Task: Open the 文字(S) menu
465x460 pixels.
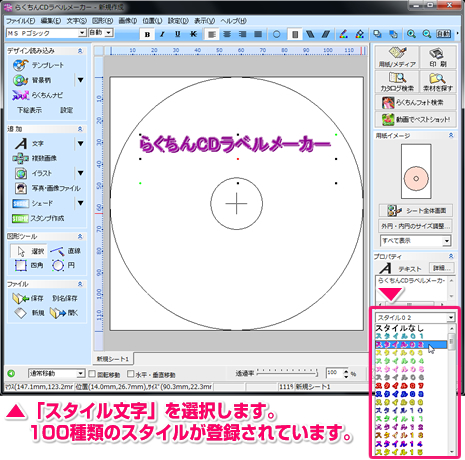Action: point(76,21)
